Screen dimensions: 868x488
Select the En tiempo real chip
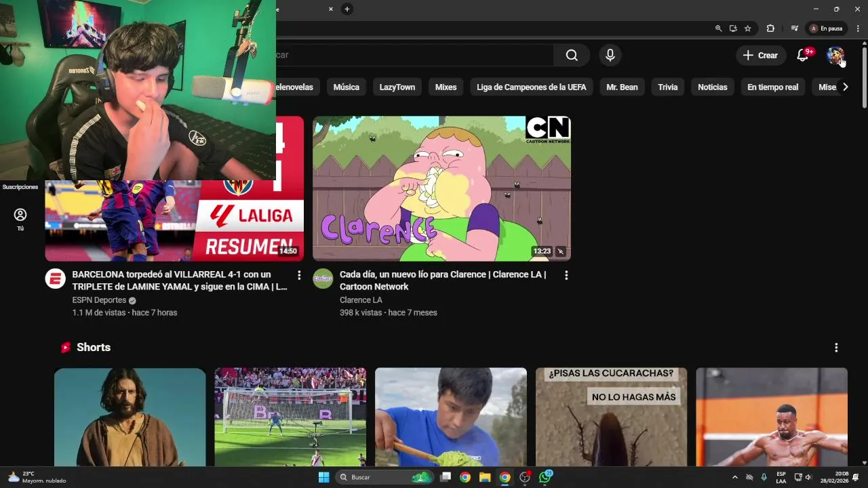772,87
